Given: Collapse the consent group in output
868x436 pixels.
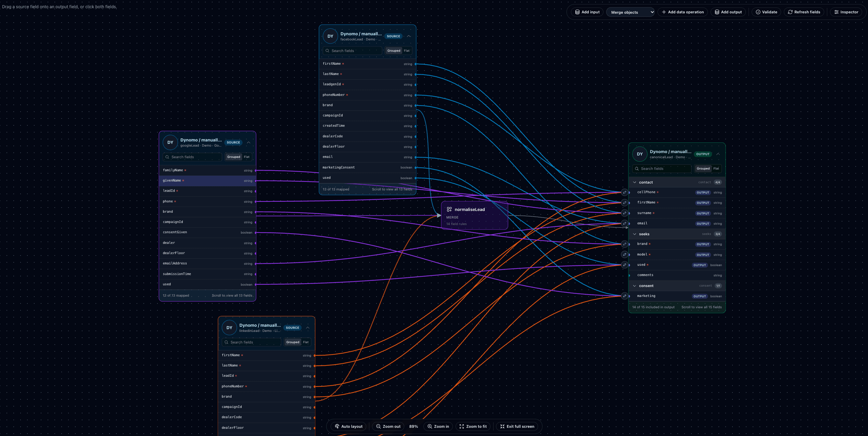Looking at the screenshot, I should point(635,286).
